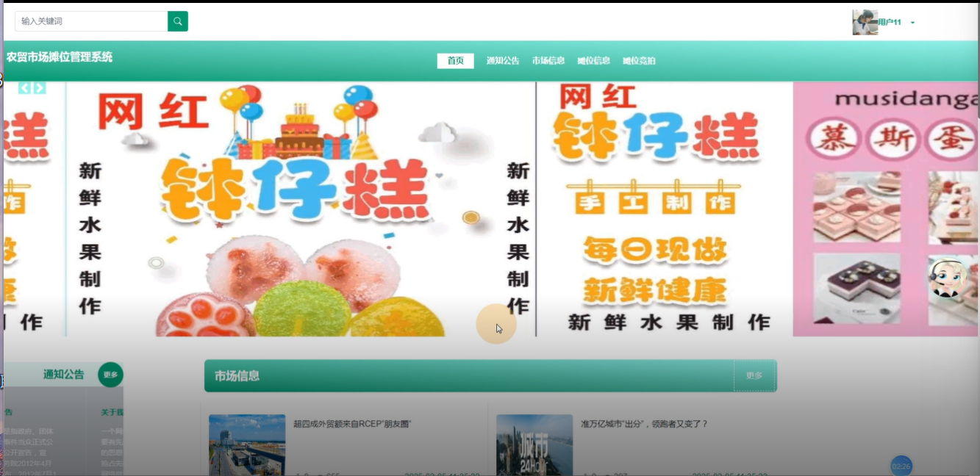
Task: Click the 农贸市场摊位管理系统 site title
Action: click(x=60, y=57)
